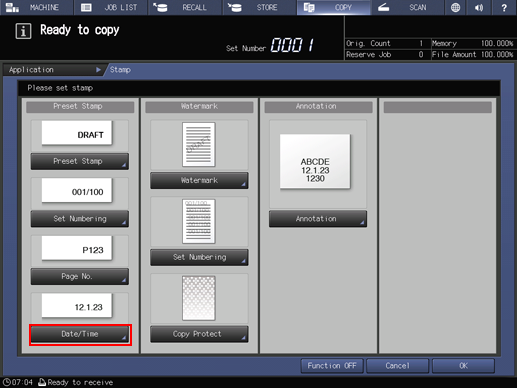
Task: Open the Annotation settings button
Action: [318, 219]
